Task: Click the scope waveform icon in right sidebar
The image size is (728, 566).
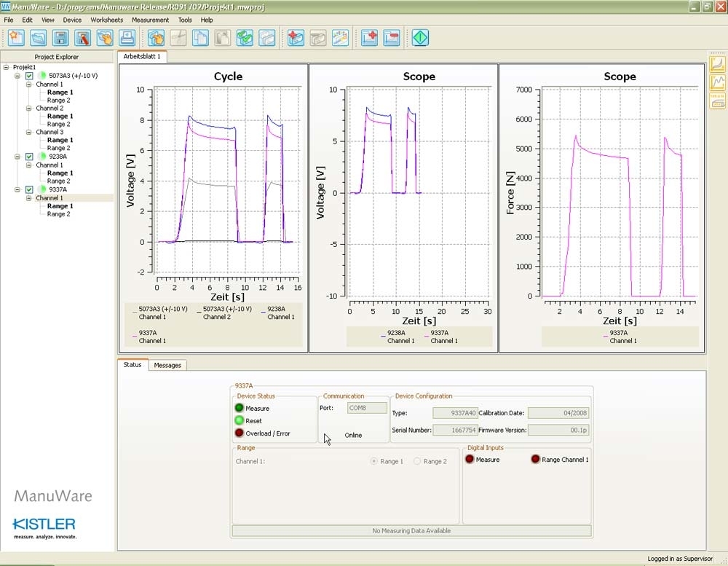Action: coord(718,82)
